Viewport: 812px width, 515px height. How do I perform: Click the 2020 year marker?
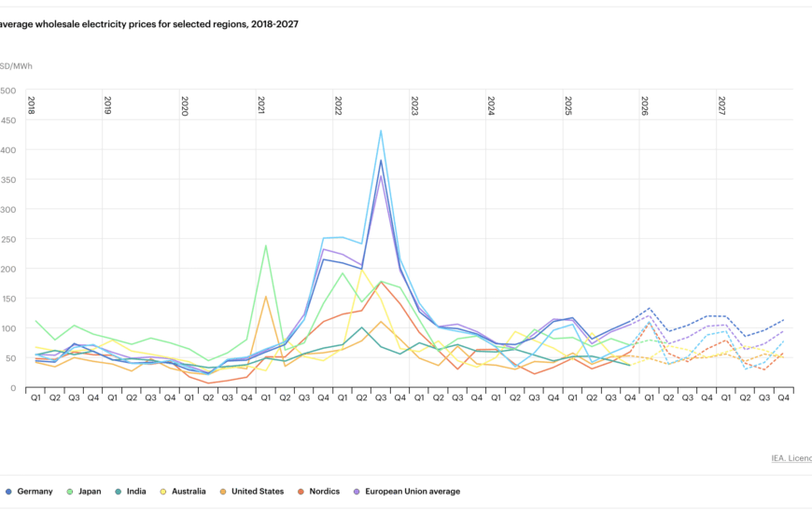coord(185,105)
